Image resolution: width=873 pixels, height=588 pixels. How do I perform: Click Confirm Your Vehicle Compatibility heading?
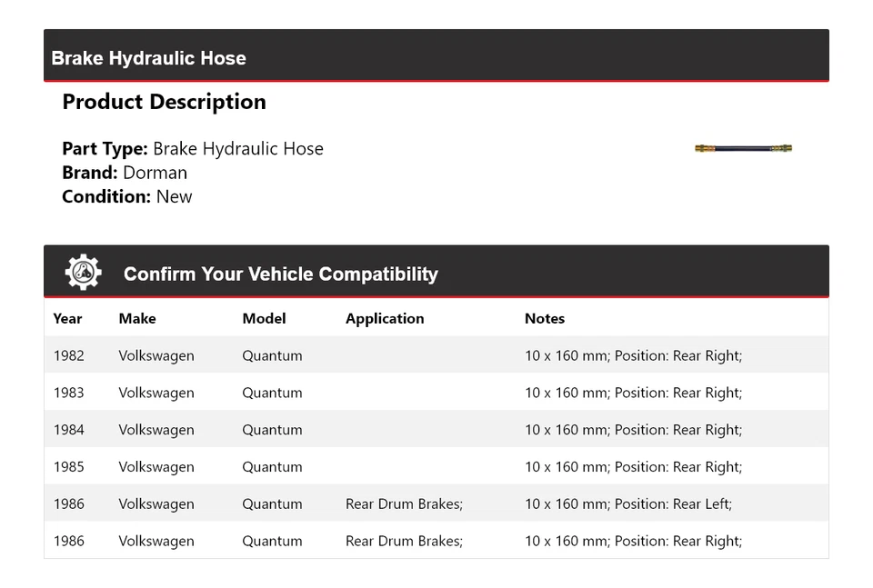coord(280,274)
